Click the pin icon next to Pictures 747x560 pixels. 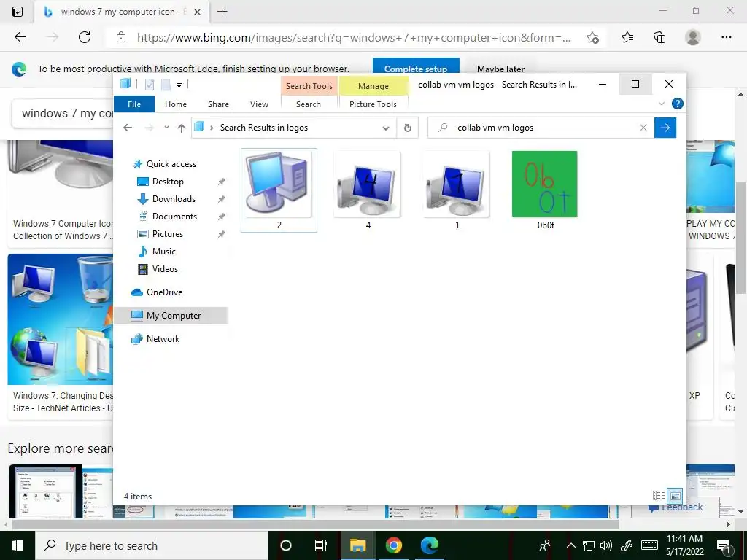(221, 234)
